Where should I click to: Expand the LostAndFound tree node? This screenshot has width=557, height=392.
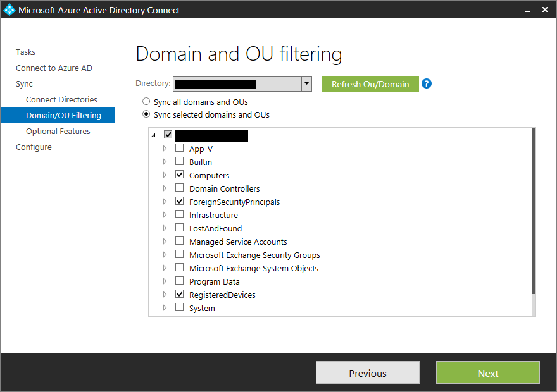point(165,228)
